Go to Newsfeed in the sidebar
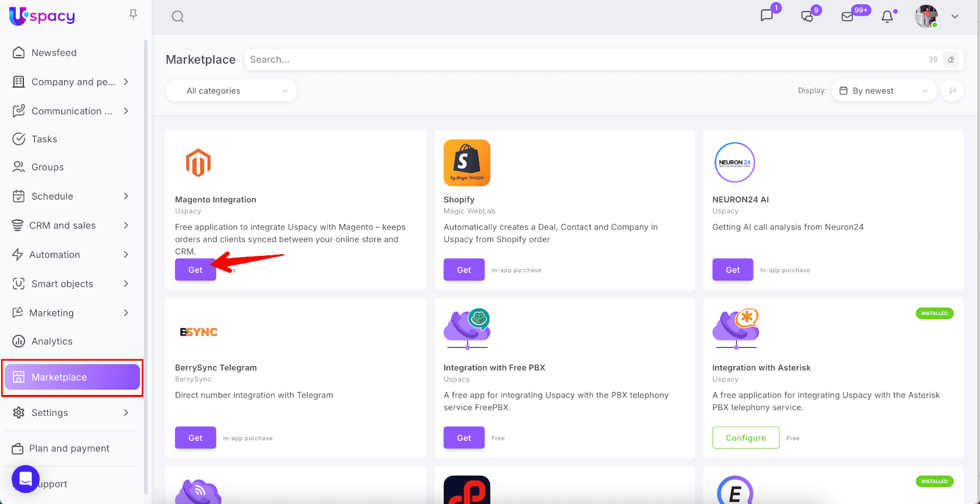The image size is (980, 504). click(54, 53)
